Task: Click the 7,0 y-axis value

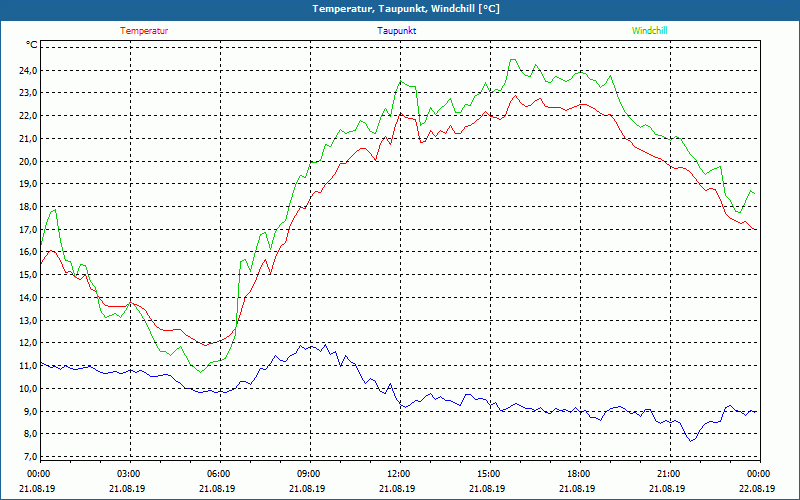Action: pyautogui.click(x=31, y=457)
